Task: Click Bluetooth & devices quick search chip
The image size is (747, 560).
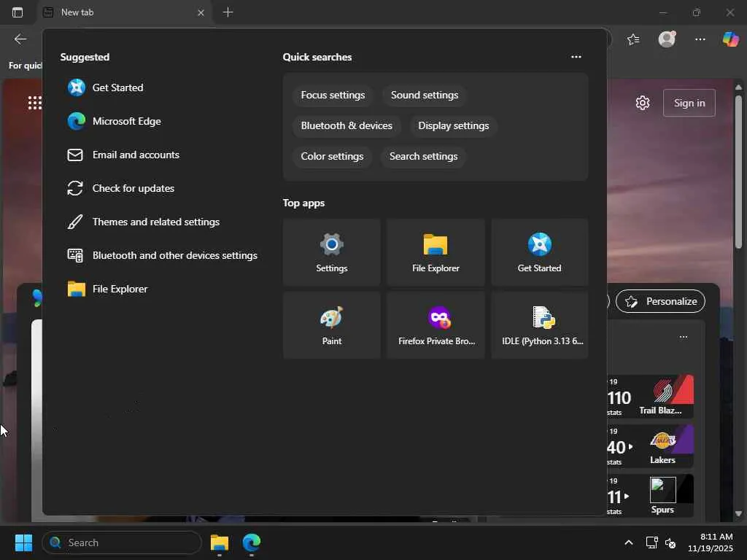Action: tap(347, 125)
